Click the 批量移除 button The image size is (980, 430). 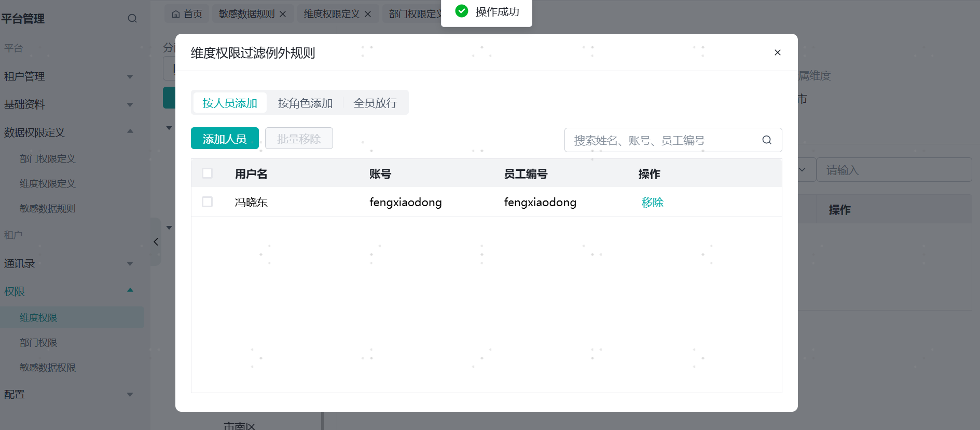299,138
